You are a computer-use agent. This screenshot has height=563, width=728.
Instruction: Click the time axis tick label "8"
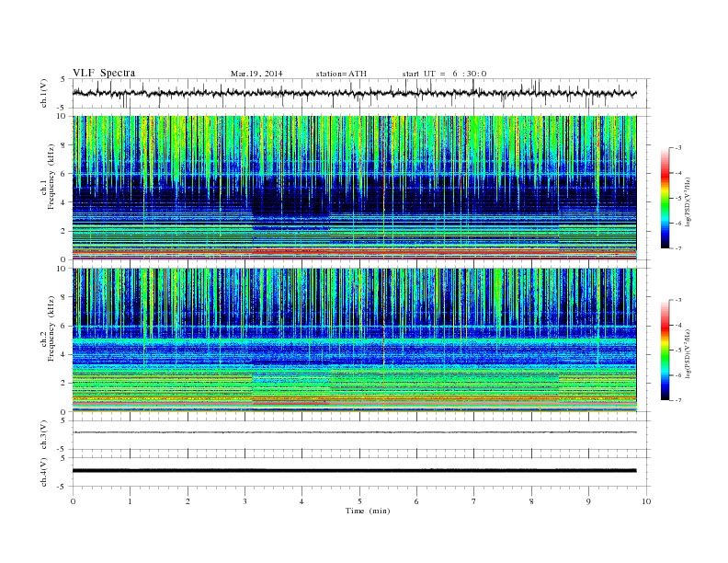[x=531, y=501]
